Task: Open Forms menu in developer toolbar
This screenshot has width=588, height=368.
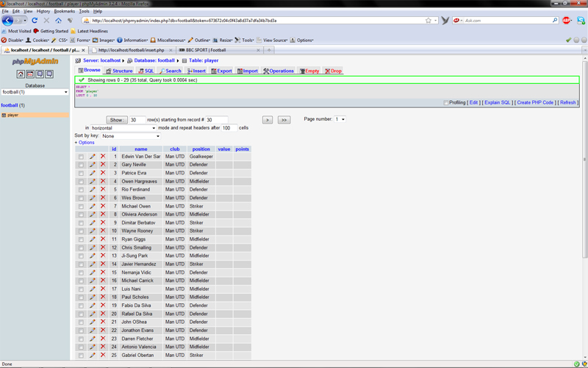Action: click(x=81, y=40)
